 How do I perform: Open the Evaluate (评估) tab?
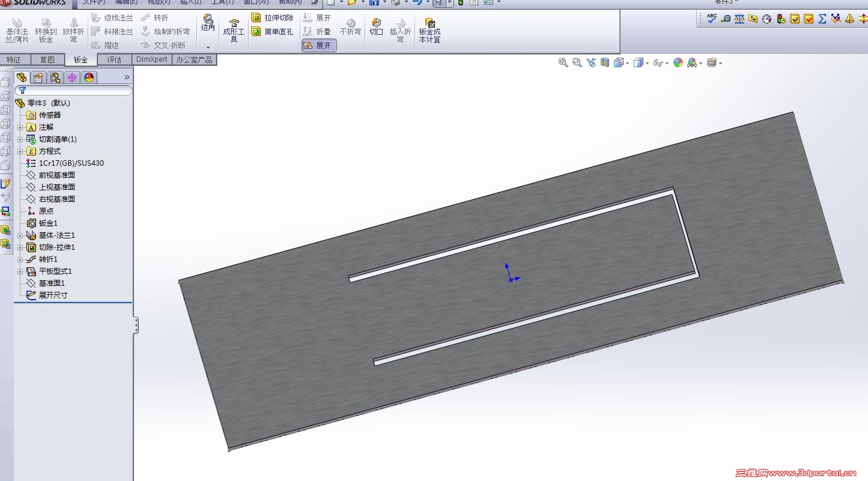point(114,59)
